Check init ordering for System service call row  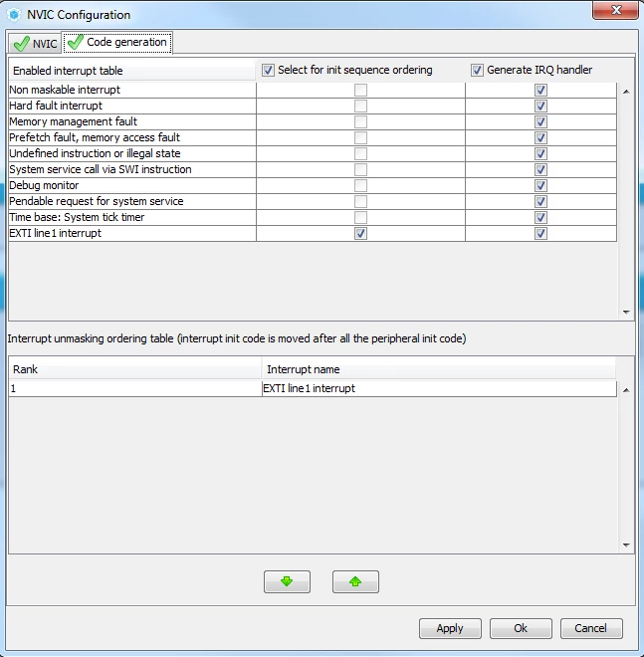tap(360, 169)
